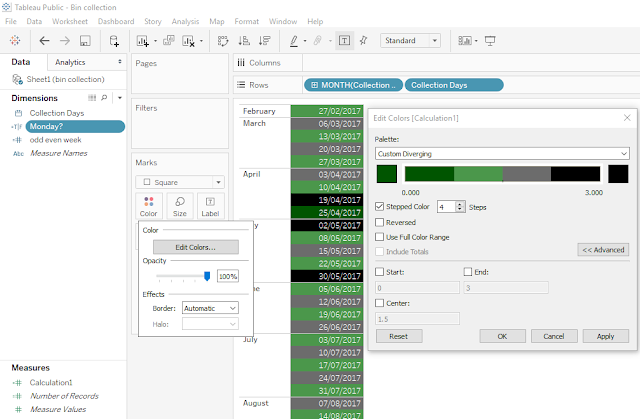Screen dimensions: 640x419
Task: Open the Dashboard menu
Action: pos(116,21)
